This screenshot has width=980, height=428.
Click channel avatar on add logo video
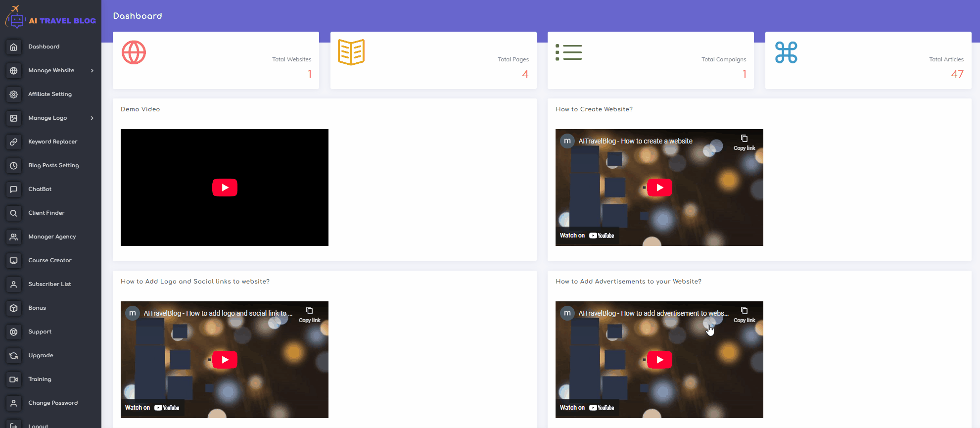[132, 313]
